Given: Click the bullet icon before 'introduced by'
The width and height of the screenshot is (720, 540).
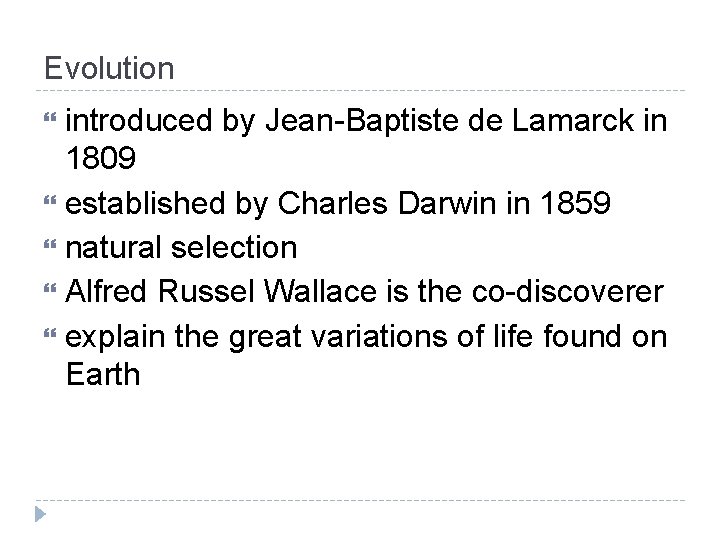Looking at the screenshot, I should 50,118.
